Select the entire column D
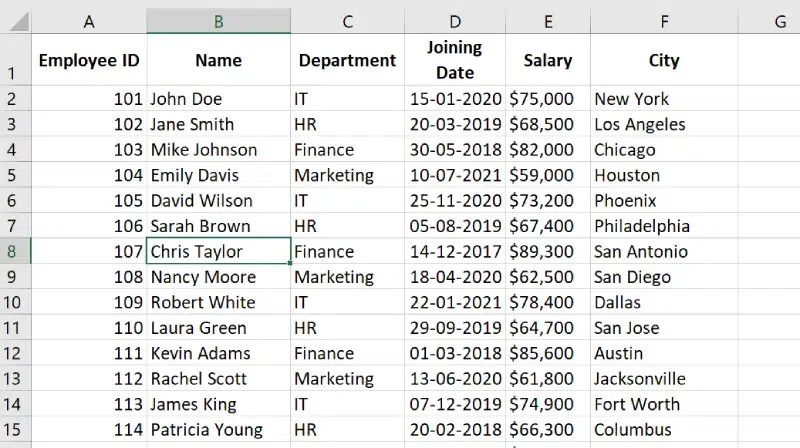800x448 pixels. click(x=455, y=21)
